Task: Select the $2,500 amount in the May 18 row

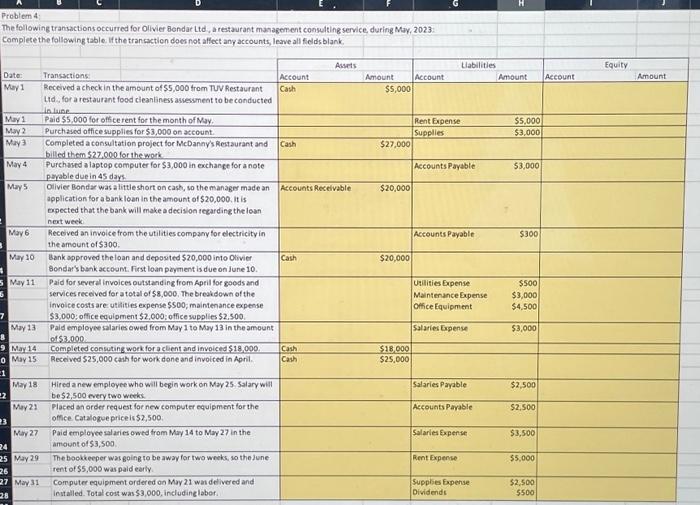Action: coord(523,385)
